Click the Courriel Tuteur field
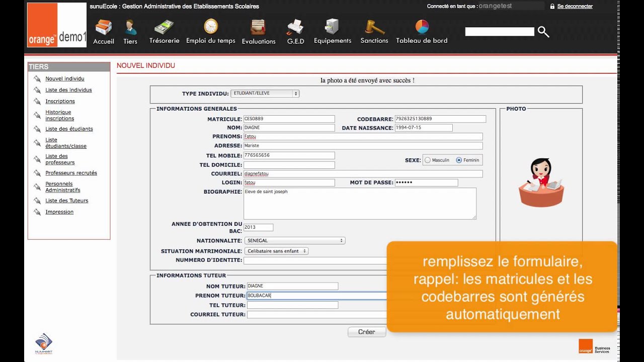 317,315
